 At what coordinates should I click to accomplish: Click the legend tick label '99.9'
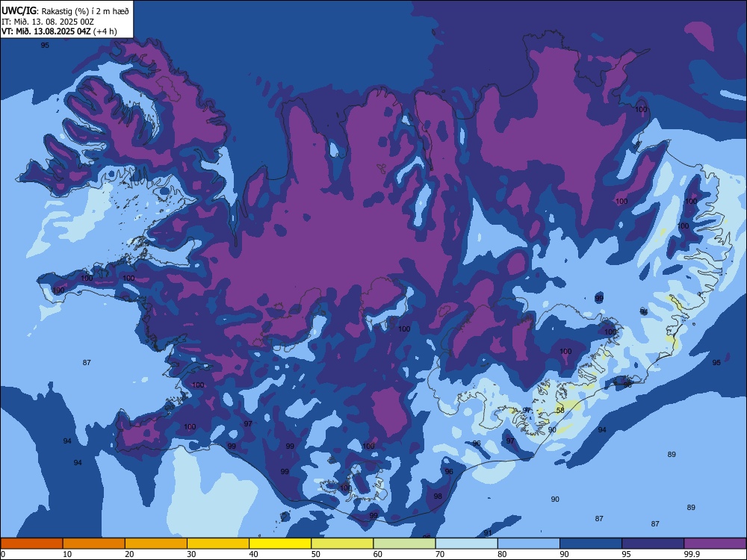[x=692, y=554]
